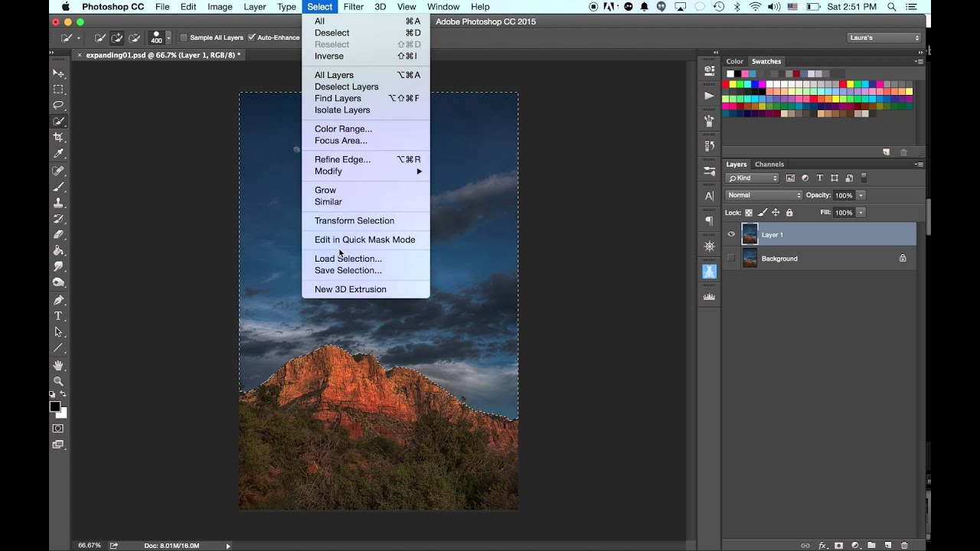This screenshot has width=980, height=551.
Task: Select the Lasso tool
Action: click(x=58, y=105)
